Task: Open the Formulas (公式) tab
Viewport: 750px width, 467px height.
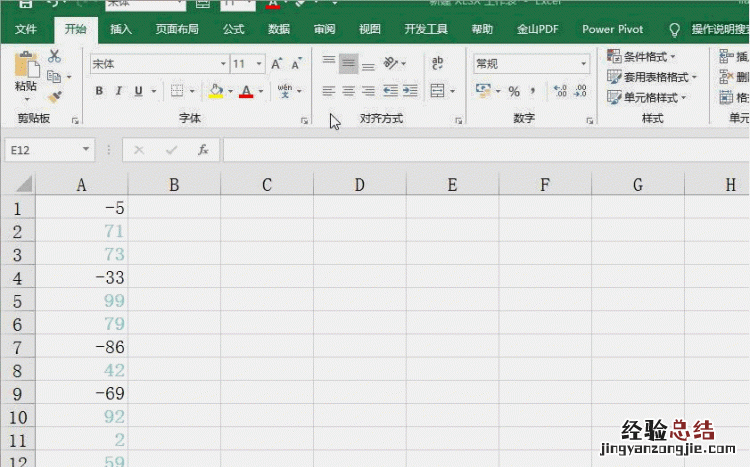Action: 233,30
